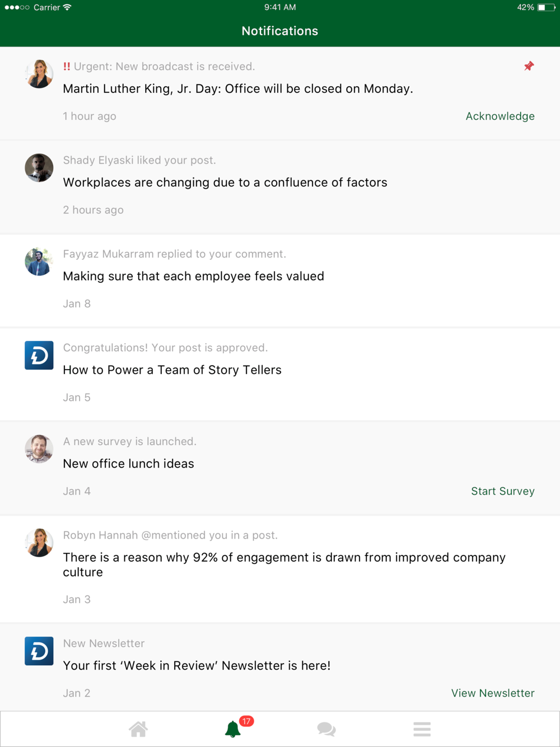Open Robyn Hannah's mention about 92% engagement
This screenshot has height=747, width=560.
pyautogui.click(x=280, y=569)
